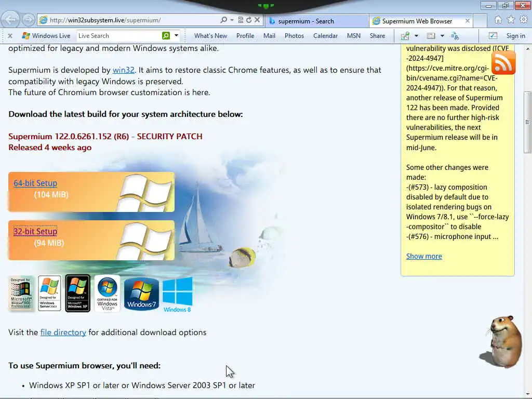Click the '(94 MiB)' size text

[x=49, y=243]
